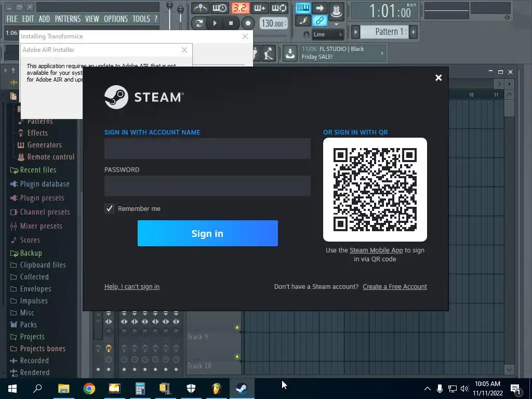Toggle the blue link icon

pyautogui.click(x=320, y=21)
